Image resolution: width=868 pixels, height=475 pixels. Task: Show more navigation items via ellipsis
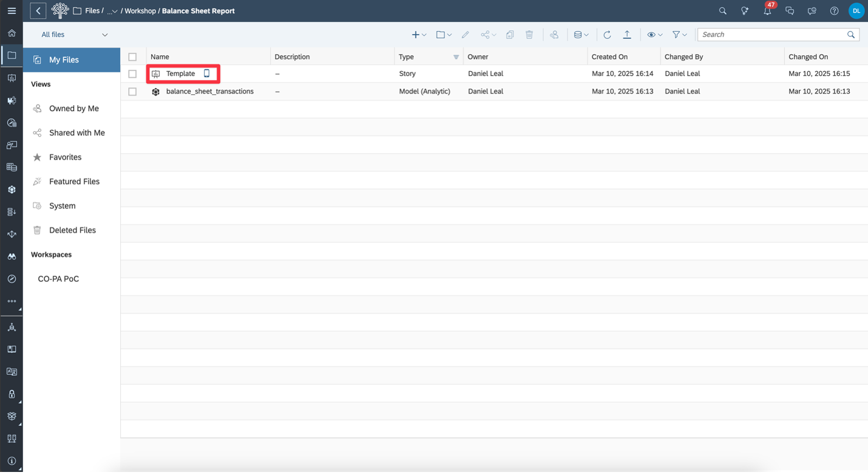[12, 301]
